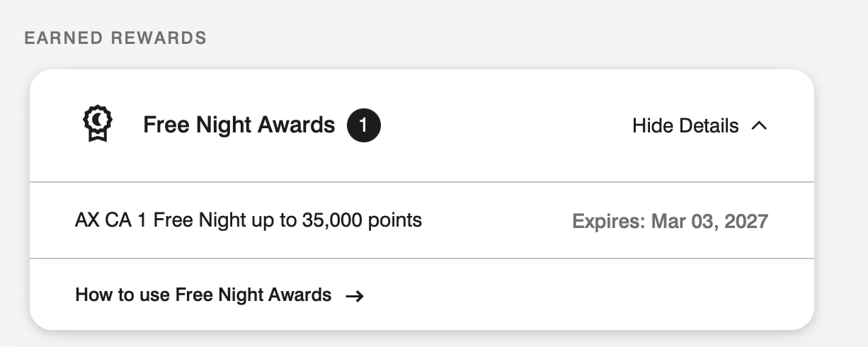Click the Earned Rewards section heading
Image resolution: width=868 pixels, height=347 pixels.
[x=115, y=38]
